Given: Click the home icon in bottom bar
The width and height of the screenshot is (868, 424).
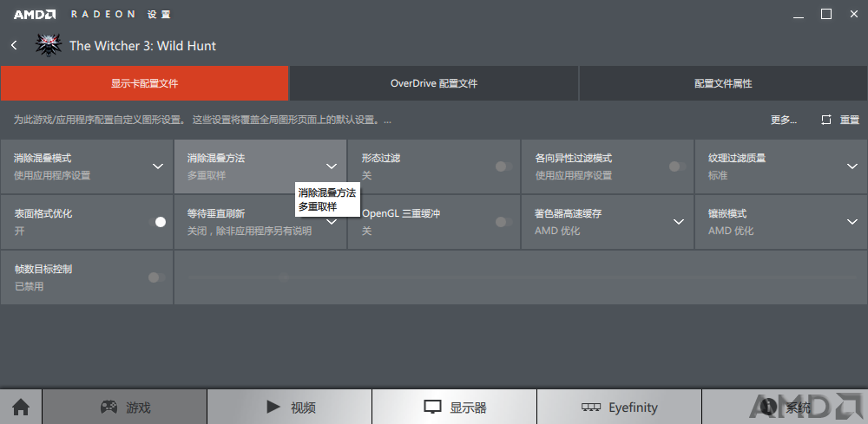Looking at the screenshot, I should tap(21, 408).
